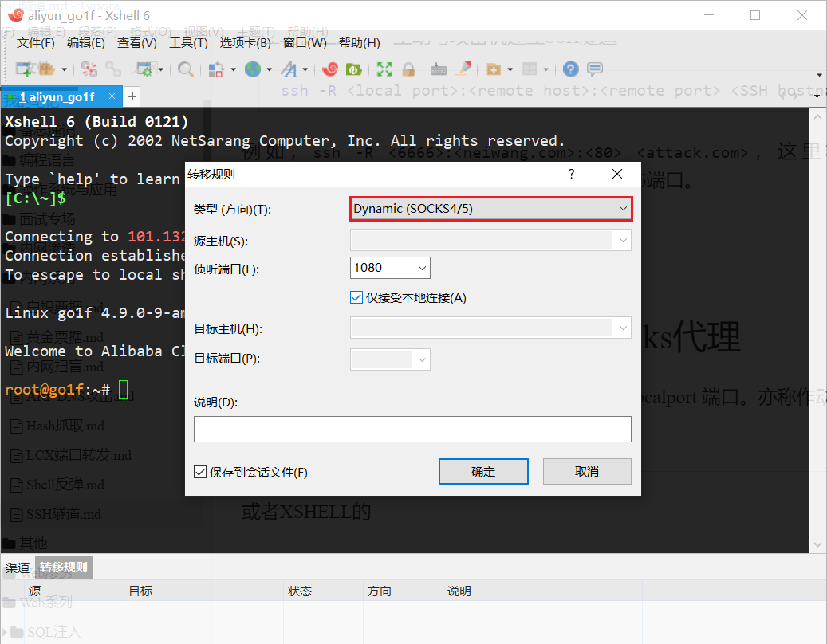The width and height of the screenshot is (827, 644).
Task: Expand the color scheme dropdown arrow
Action: [x=233, y=69]
